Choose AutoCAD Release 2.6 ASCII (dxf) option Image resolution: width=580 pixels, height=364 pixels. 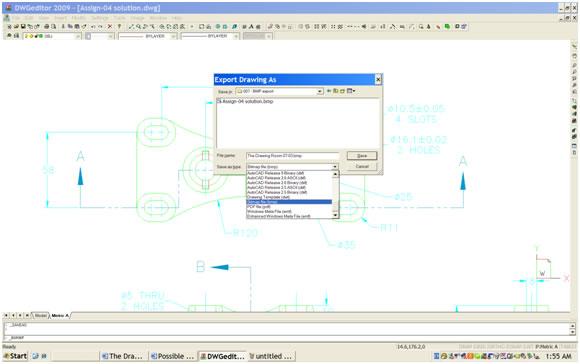pos(276,178)
